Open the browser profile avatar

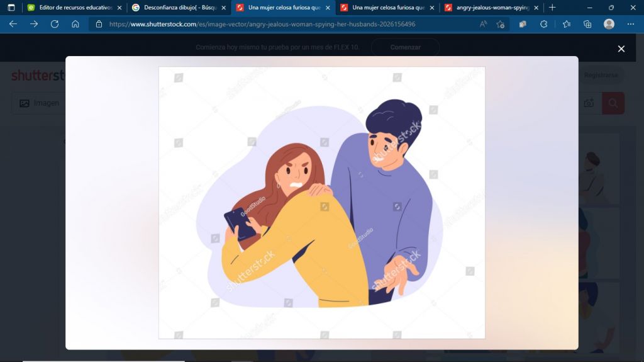pos(609,25)
